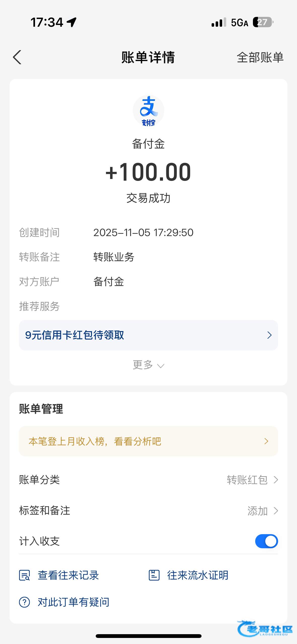Open the 9元信用卡红包待领取 offer chevron
This screenshot has height=644, width=297.
coord(269,335)
